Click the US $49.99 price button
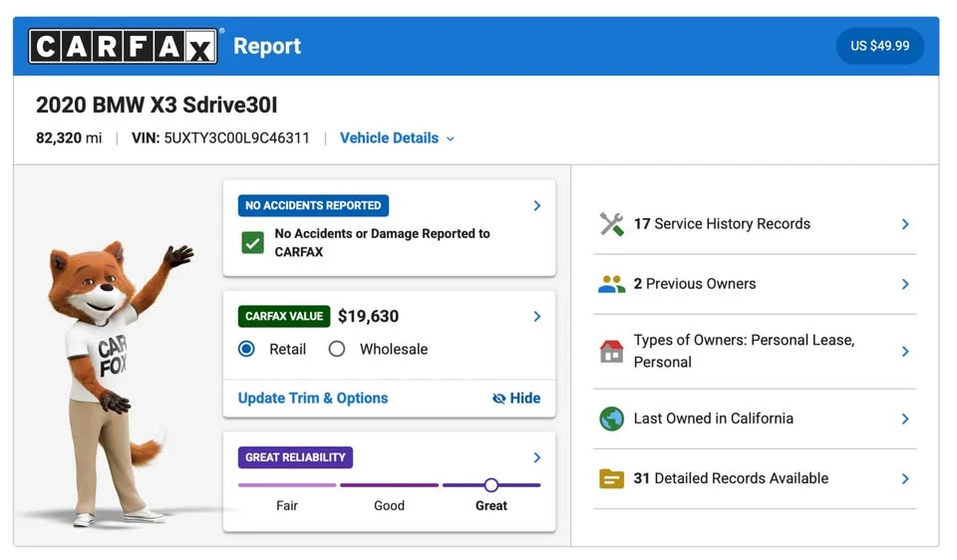Viewport: 957px width, 560px height. point(879,46)
